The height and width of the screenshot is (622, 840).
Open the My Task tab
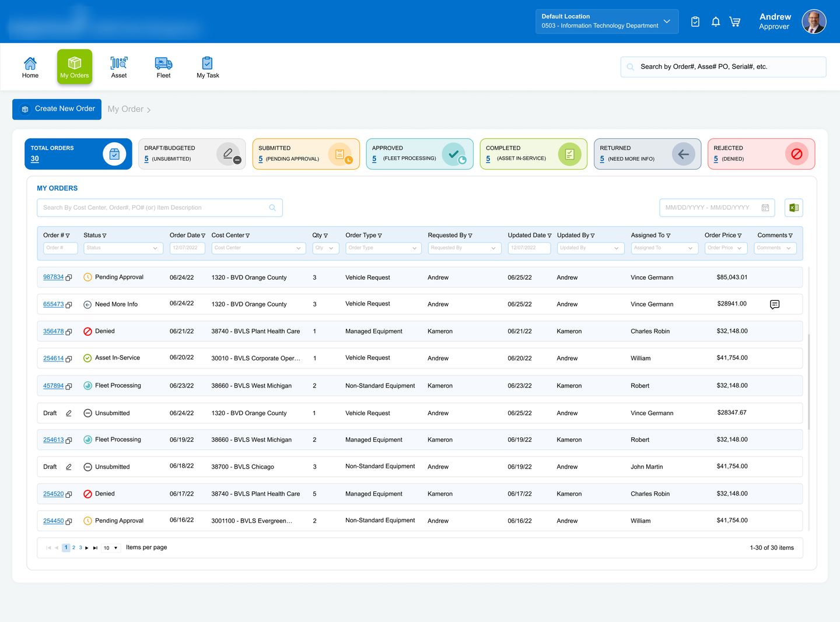[208, 67]
